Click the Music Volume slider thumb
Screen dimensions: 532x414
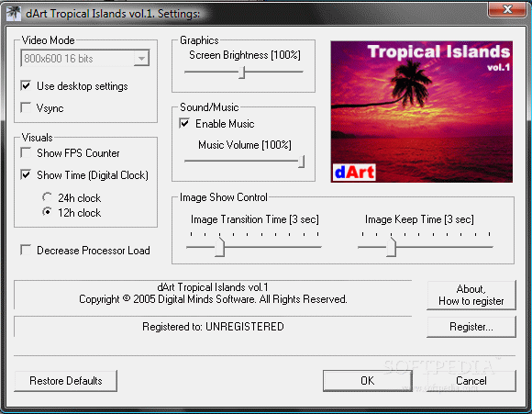(x=301, y=162)
